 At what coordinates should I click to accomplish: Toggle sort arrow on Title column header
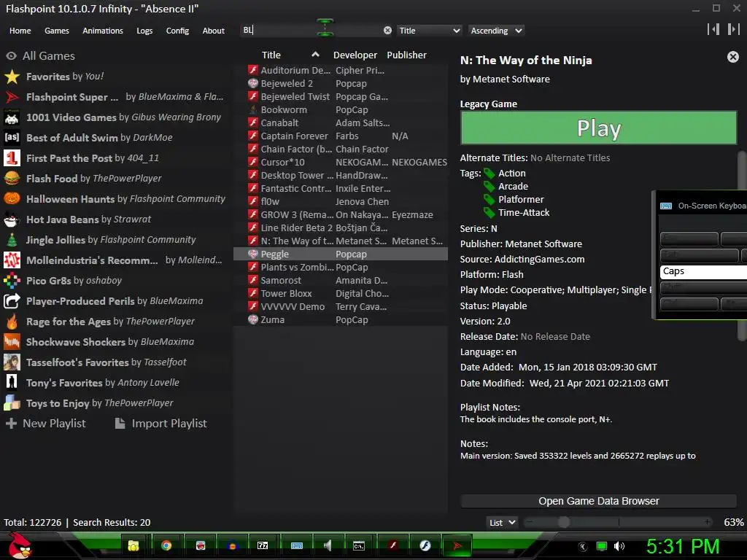click(315, 55)
